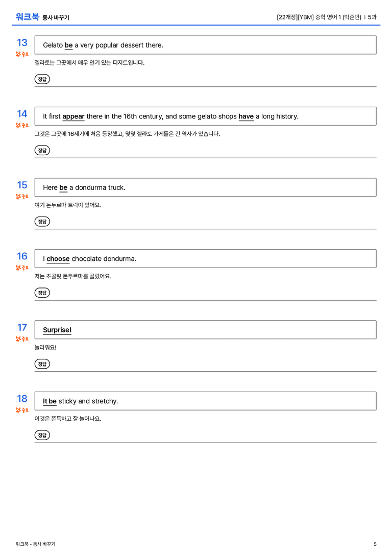Click the underlined 'Surprise!' in question 17
This screenshot has width=392, height=555.
coord(57,330)
